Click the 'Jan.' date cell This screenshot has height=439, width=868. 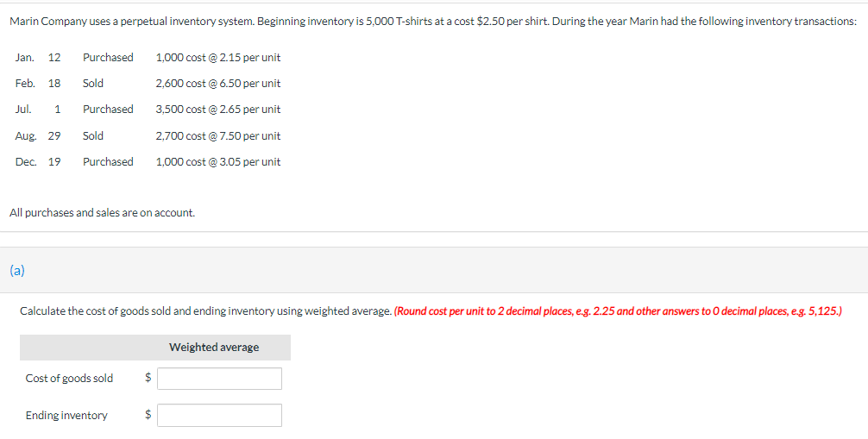click(24, 58)
